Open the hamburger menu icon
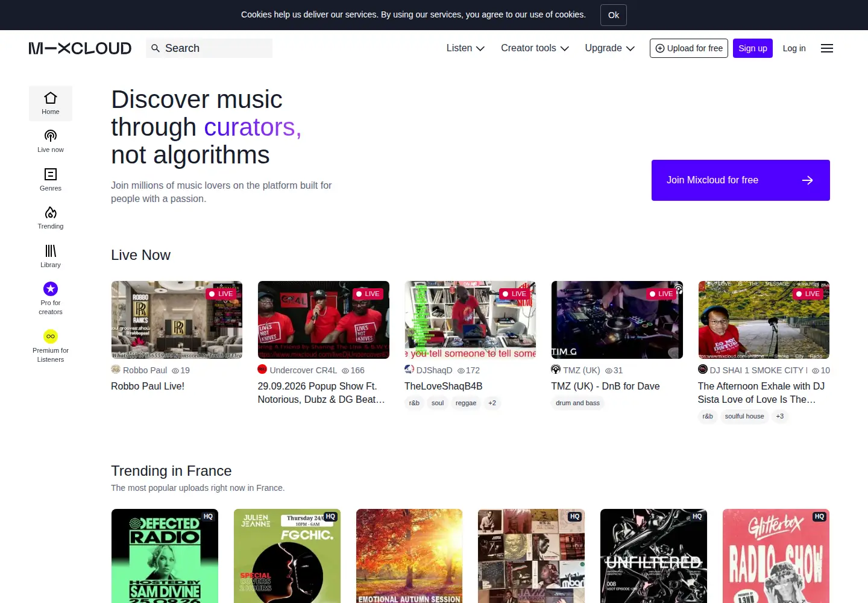 827,48
